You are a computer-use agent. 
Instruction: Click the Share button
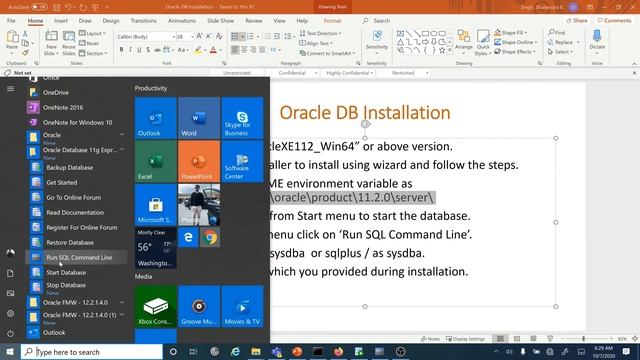pyautogui.click(x=577, y=20)
